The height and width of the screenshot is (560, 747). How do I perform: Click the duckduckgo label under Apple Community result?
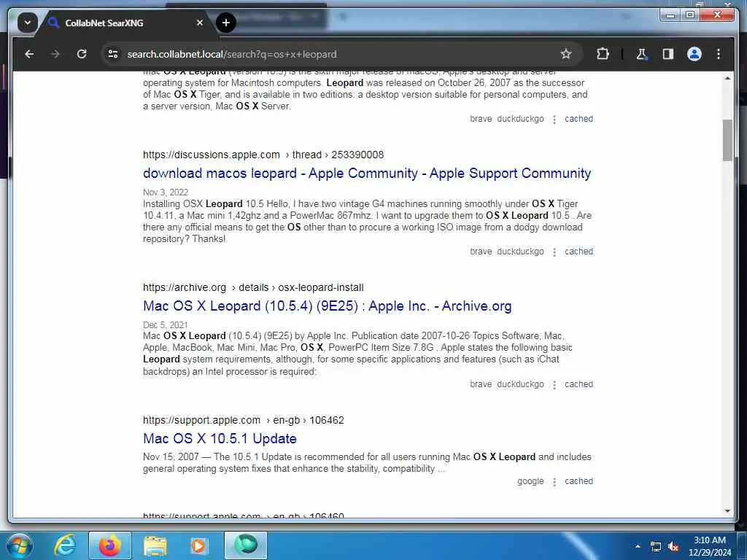520,252
